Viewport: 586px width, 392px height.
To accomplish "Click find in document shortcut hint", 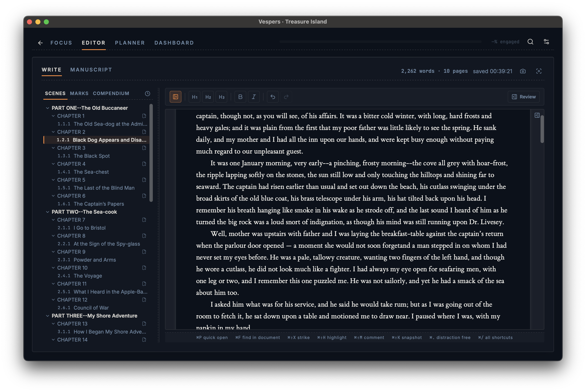I will pyautogui.click(x=258, y=338).
